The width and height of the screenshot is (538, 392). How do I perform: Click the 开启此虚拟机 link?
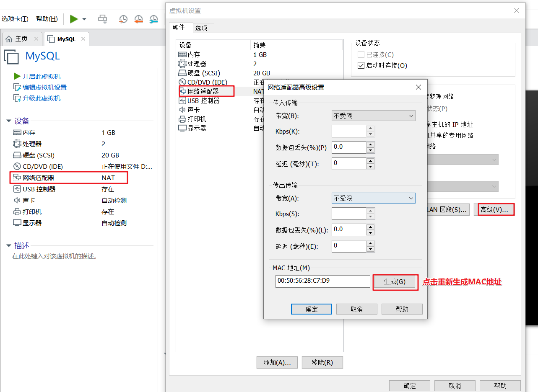42,76
